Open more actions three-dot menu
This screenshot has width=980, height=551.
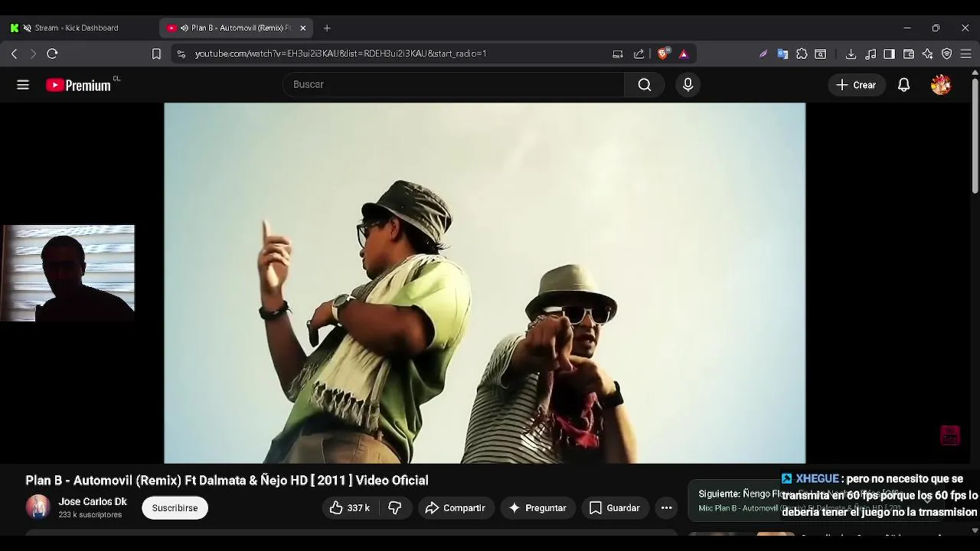click(667, 508)
